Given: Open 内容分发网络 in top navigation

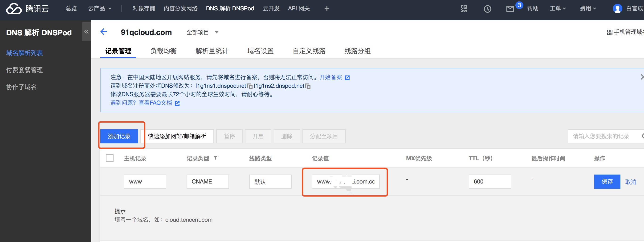Looking at the screenshot, I should pyautogui.click(x=180, y=8).
